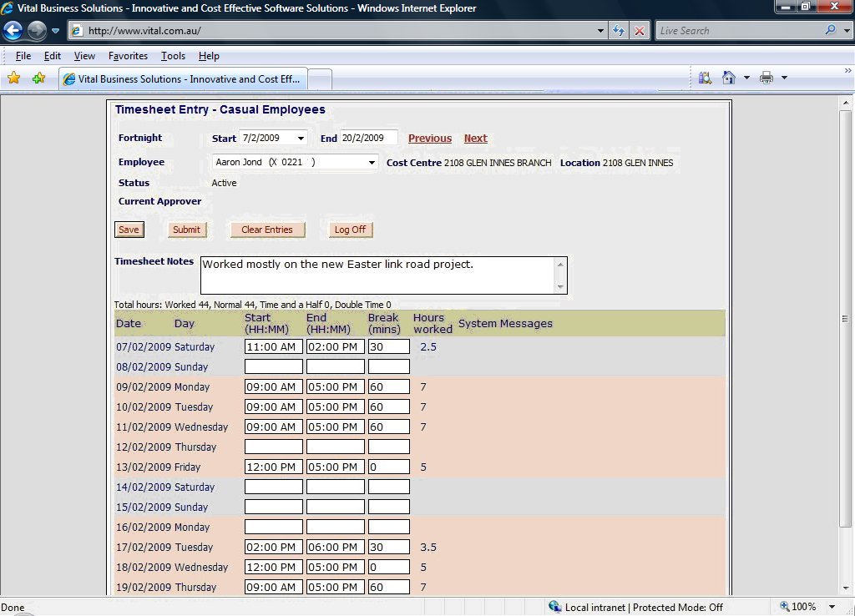This screenshot has width=855, height=616.
Task: Click the Timesheet Notes scroll down arrow
Action: pos(560,287)
